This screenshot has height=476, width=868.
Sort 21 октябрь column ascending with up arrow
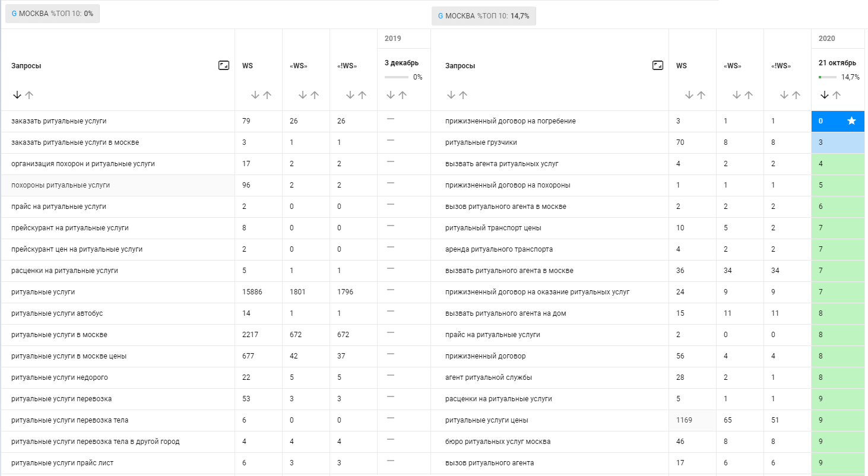tap(837, 95)
